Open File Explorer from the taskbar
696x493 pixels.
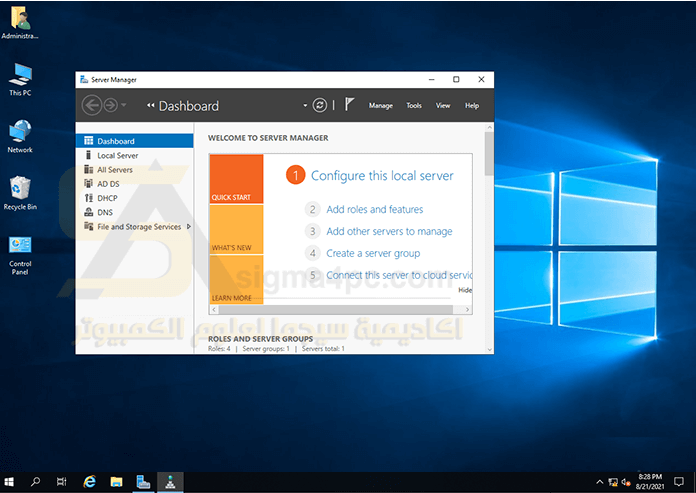point(117,482)
